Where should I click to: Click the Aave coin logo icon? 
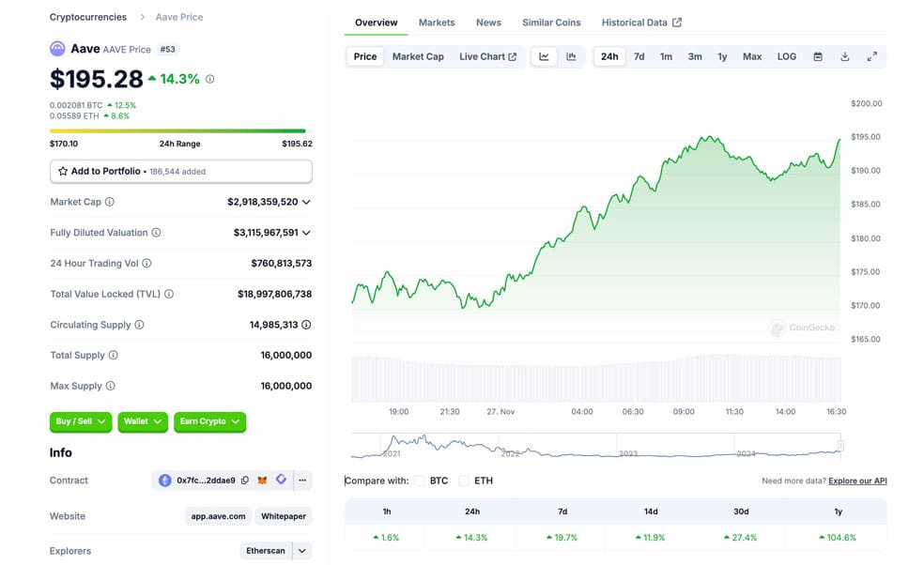coord(57,49)
